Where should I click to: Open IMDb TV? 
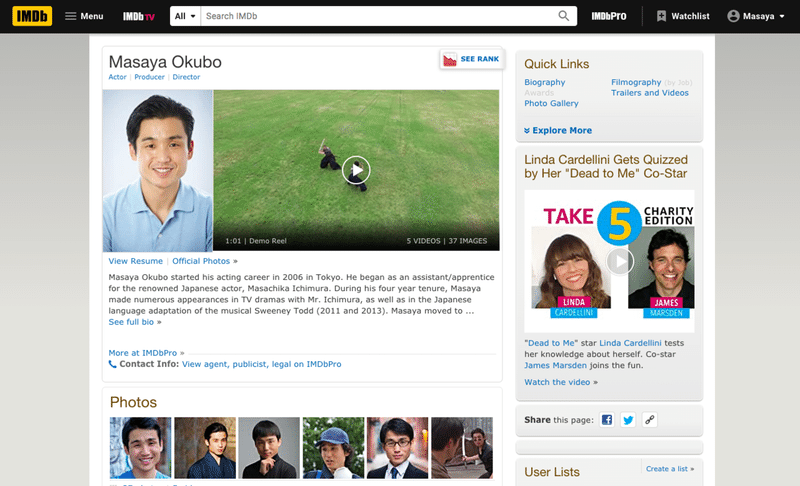pyautogui.click(x=138, y=16)
